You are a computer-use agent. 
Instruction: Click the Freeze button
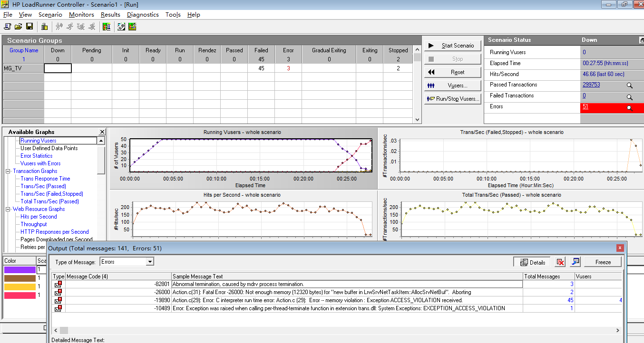[x=603, y=262]
